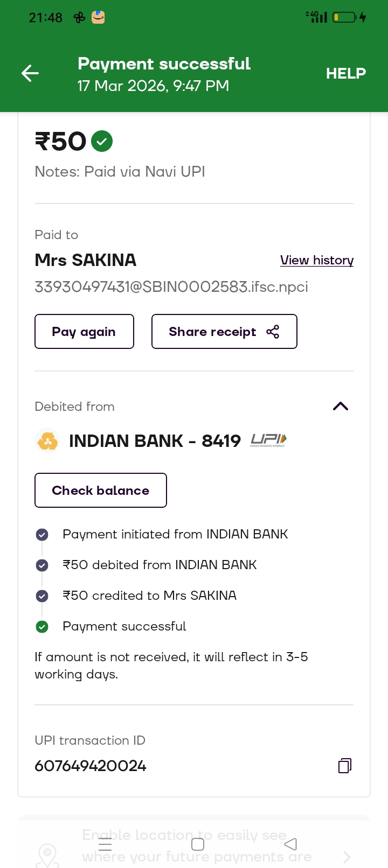Tap the Share receipt button
Image resolution: width=388 pixels, height=868 pixels.
point(224,332)
